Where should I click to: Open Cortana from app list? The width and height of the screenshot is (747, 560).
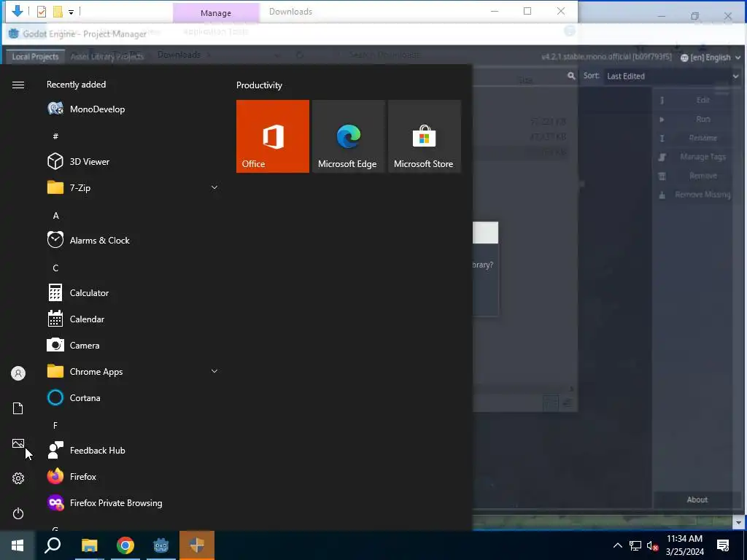pyautogui.click(x=133, y=397)
